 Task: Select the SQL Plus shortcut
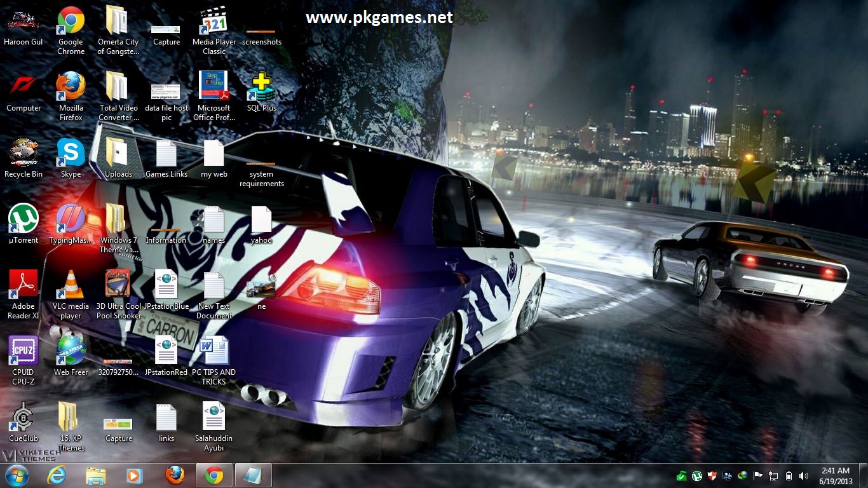tap(261, 92)
